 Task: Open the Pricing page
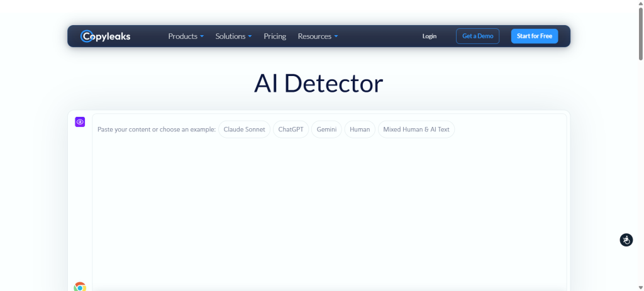point(275,36)
